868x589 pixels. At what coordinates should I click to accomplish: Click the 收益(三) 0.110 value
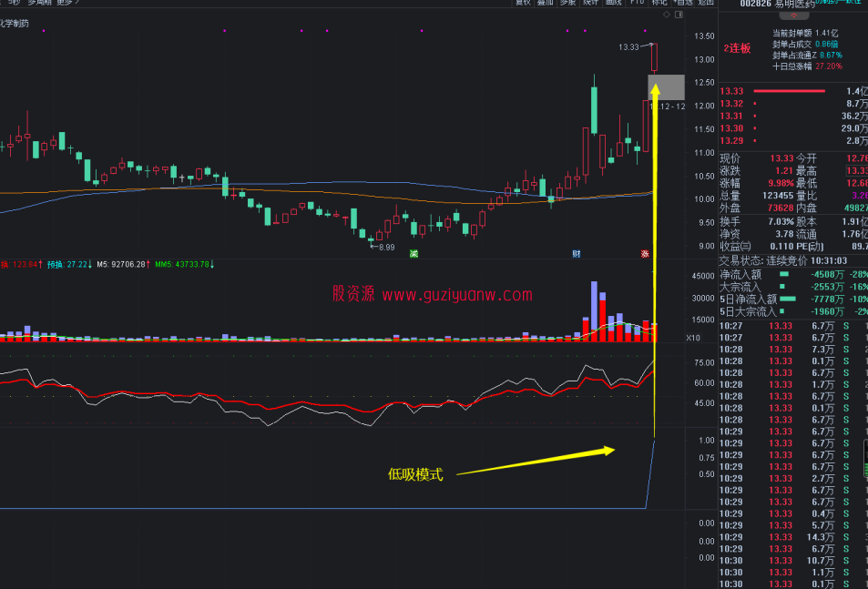(781, 247)
